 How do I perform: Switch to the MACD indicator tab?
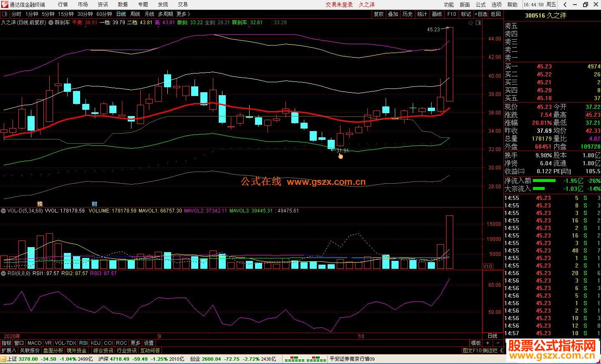35,343
